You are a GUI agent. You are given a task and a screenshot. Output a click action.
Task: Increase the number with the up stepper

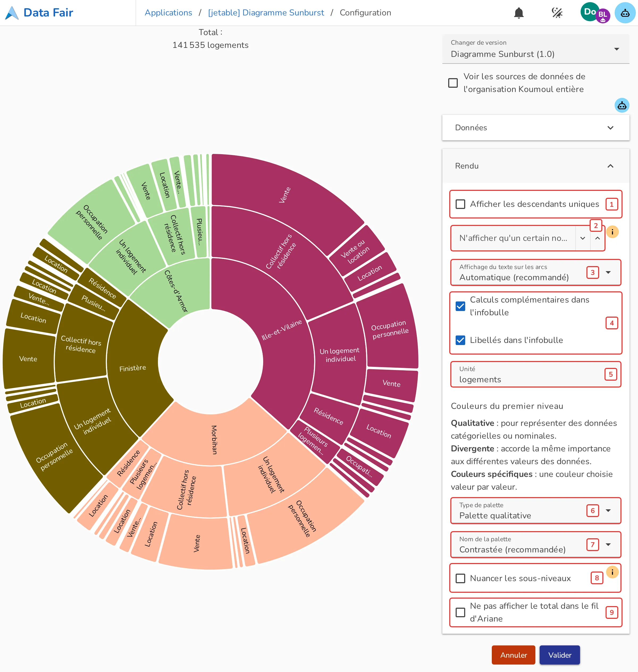(597, 238)
